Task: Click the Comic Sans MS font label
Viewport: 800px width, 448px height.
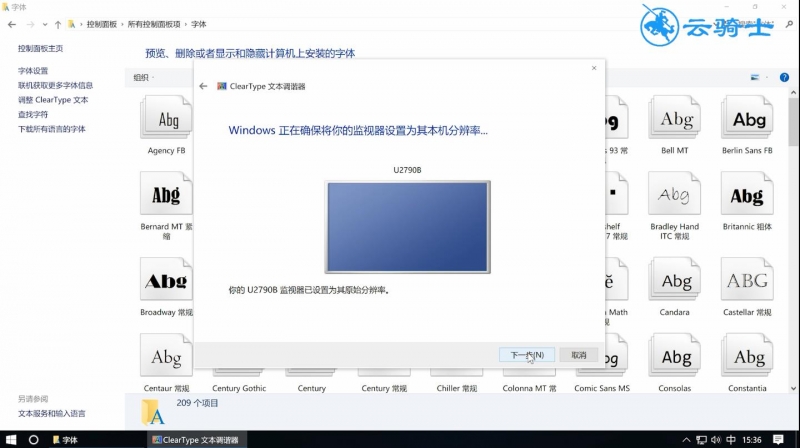Action: click(x=602, y=388)
